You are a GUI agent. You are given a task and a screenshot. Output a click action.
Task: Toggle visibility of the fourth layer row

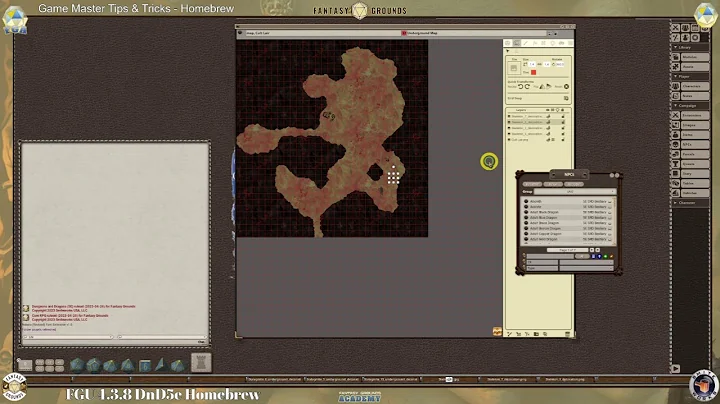point(548,134)
